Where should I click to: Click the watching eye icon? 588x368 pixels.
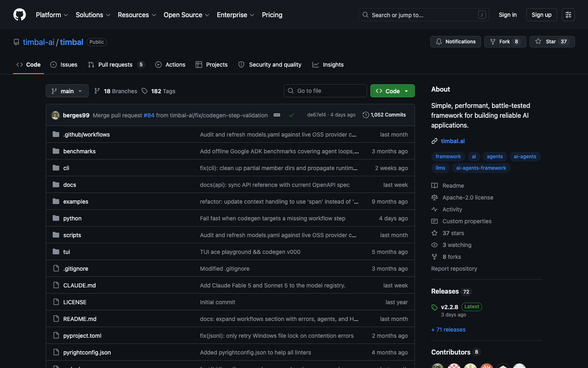click(x=434, y=245)
